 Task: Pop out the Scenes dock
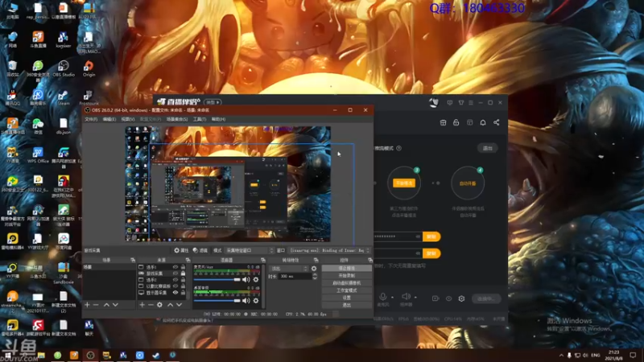coord(133,260)
